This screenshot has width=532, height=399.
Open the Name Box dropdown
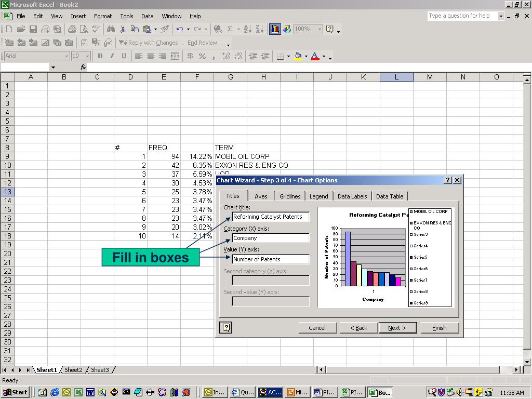(x=53, y=67)
